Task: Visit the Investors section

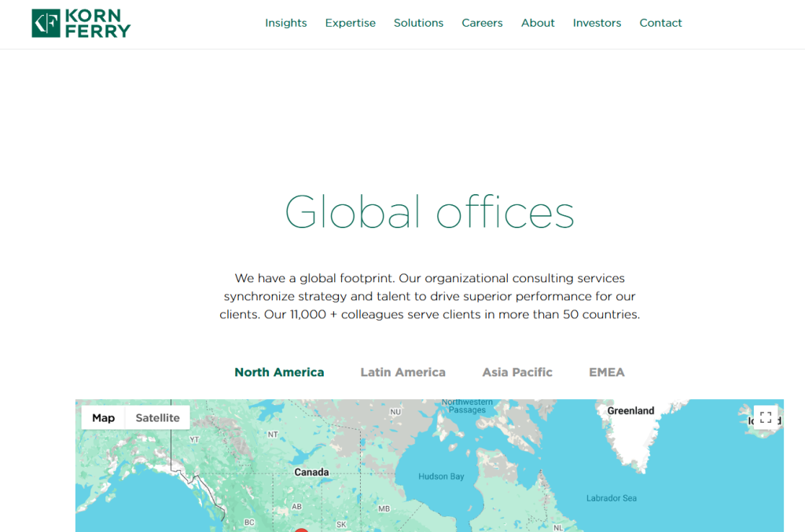Action: [597, 23]
